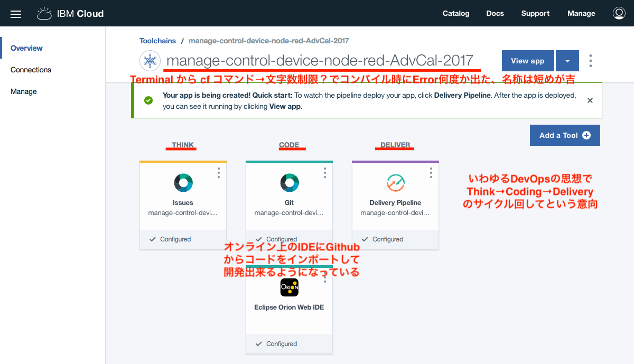Click the toolchain icon beside the title
Image resolution: width=634 pixels, height=364 pixels.
(150, 60)
